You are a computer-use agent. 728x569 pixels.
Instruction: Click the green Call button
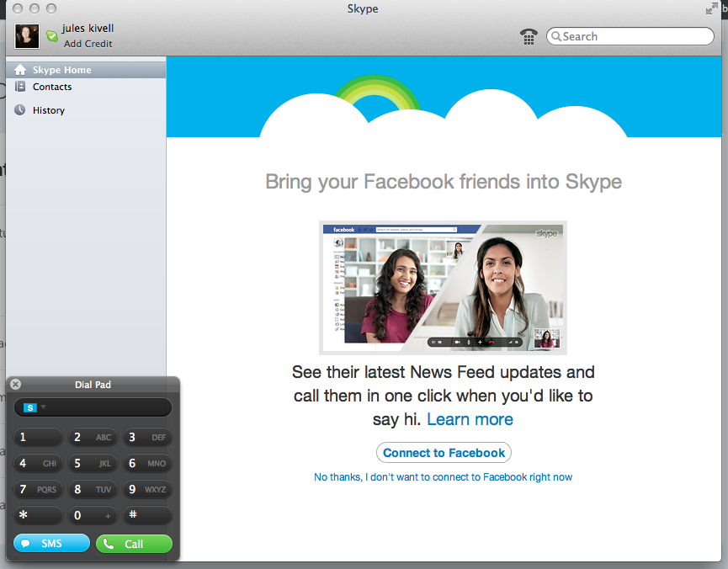click(134, 544)
